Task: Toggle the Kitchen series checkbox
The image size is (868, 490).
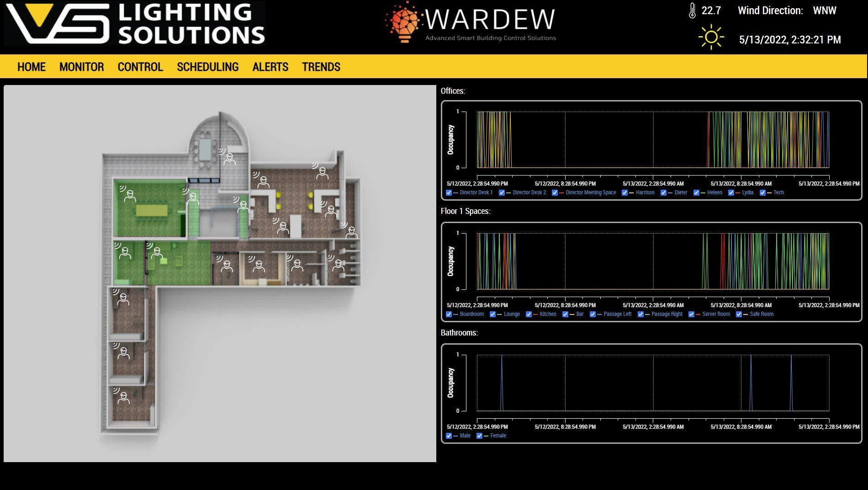Action: pyautogui.click(x=529, y=314)
